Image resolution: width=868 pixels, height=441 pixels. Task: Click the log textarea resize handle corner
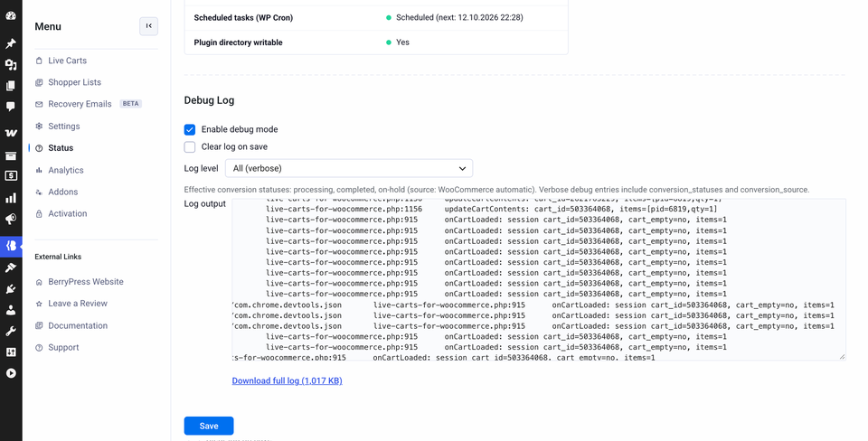tap(842, 357)
